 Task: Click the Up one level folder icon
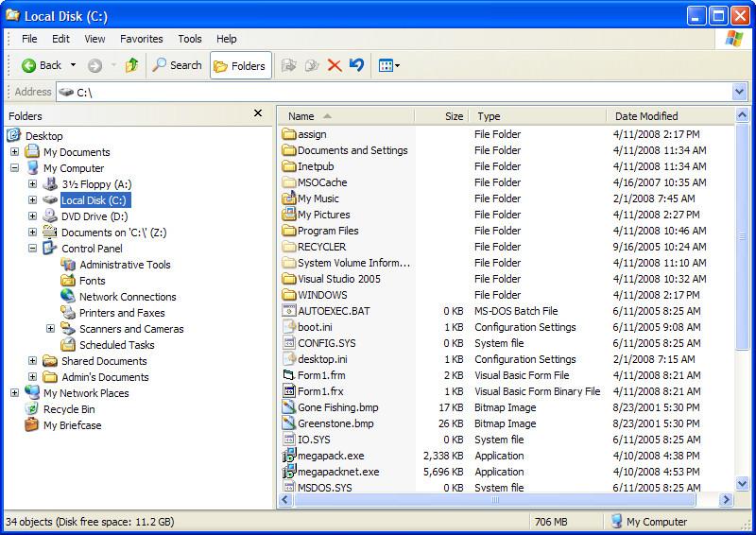coord(131,65)
